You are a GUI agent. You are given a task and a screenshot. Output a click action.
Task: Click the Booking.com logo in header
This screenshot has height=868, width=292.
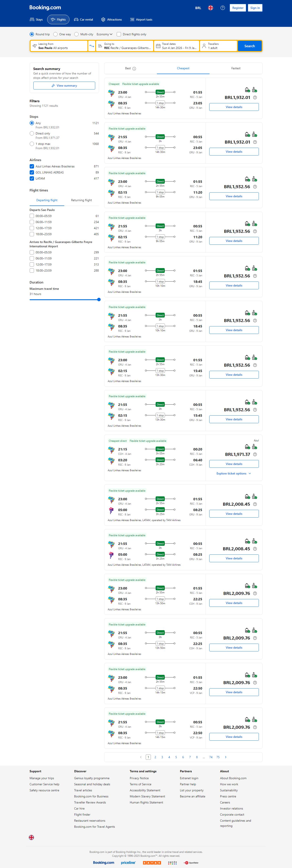pyautogui.click(x=45, y=7)
